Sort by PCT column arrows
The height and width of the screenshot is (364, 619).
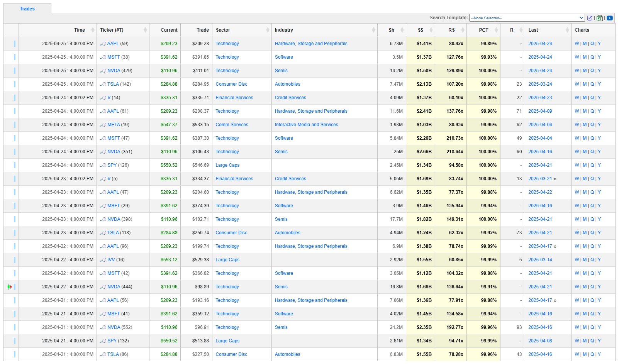tap(496, 30)
